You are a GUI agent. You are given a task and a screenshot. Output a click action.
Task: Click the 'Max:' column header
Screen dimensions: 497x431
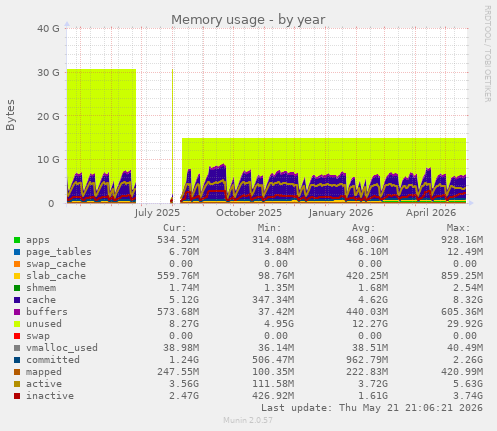[x=458, y=228]
